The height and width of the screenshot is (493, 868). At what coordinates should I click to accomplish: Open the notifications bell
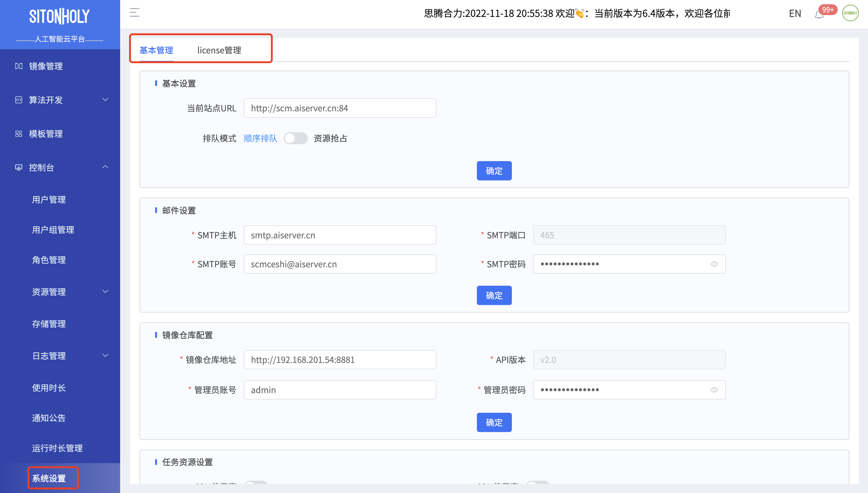[x=819, y=14]
